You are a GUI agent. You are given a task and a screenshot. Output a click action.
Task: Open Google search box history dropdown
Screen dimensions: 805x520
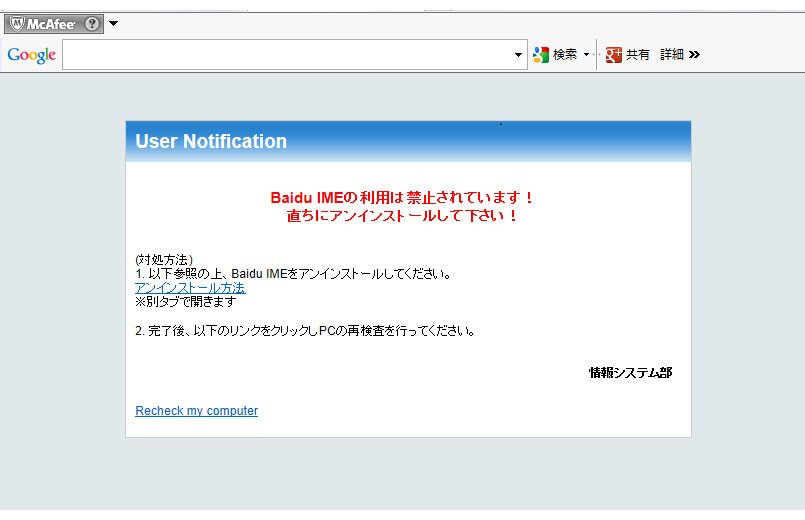click(518, 54)
